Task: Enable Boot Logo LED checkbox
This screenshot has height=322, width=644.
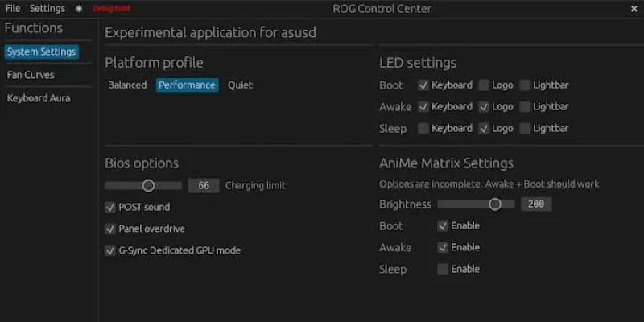Action: 484,85
